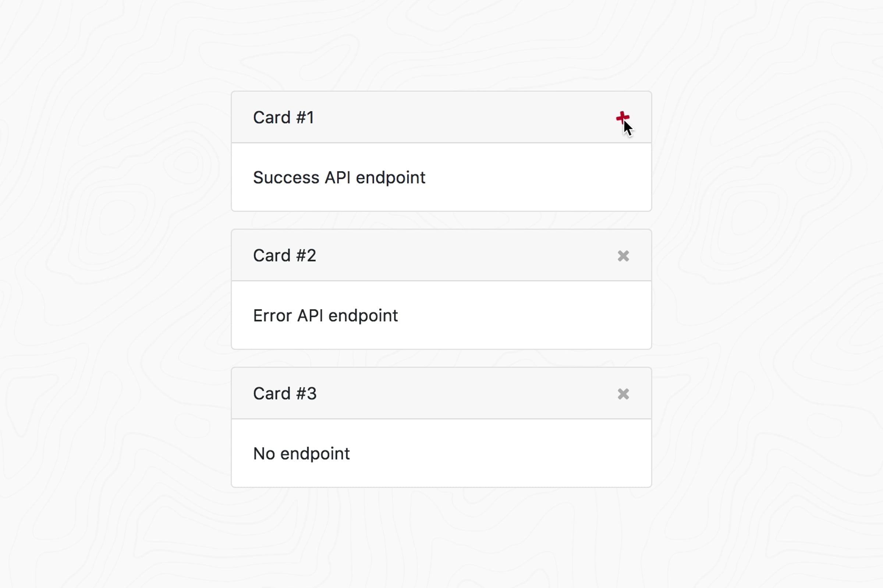Click "API" in the Success endpoint text

(337, 178)
